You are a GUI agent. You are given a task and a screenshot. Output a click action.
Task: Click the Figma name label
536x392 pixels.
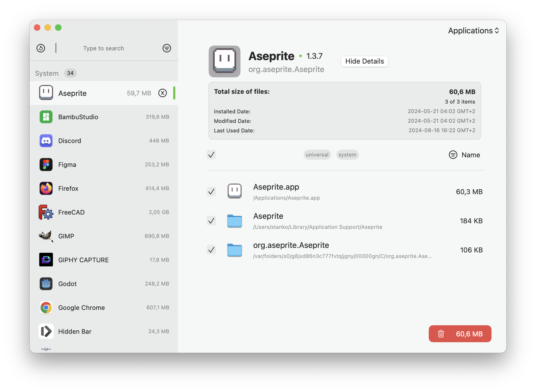pos(67,164)
